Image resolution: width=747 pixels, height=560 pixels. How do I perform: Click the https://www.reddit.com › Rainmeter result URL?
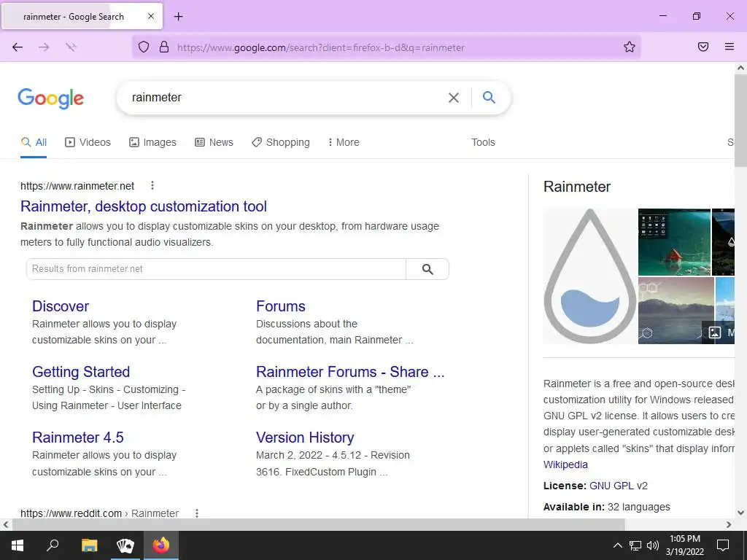(x=99, y=513)
